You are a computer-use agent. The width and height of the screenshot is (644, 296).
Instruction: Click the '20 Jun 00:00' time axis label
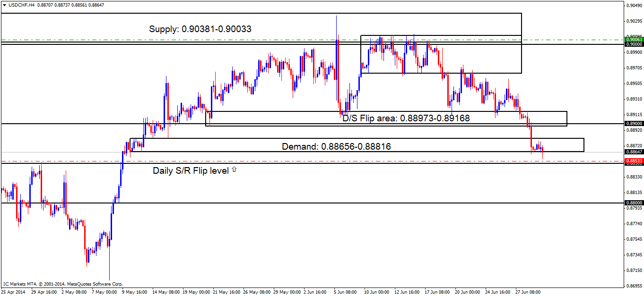pyautogui.click(x=468, y=292)
